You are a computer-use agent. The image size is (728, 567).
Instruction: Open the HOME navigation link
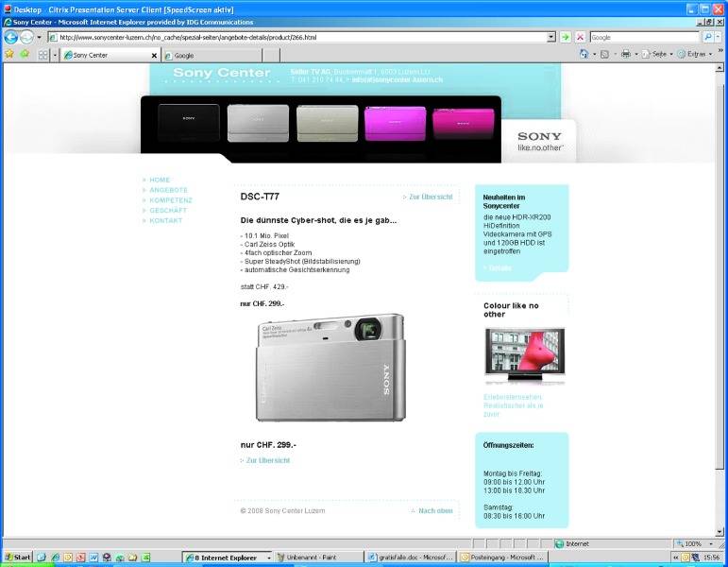click(x=160, y=180)
